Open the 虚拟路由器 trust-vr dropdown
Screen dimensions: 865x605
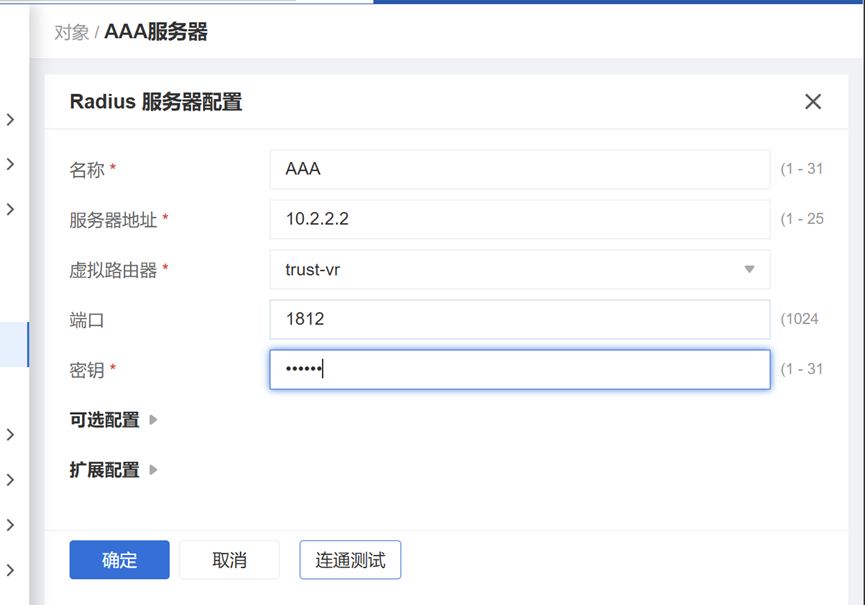coord(520,269)
